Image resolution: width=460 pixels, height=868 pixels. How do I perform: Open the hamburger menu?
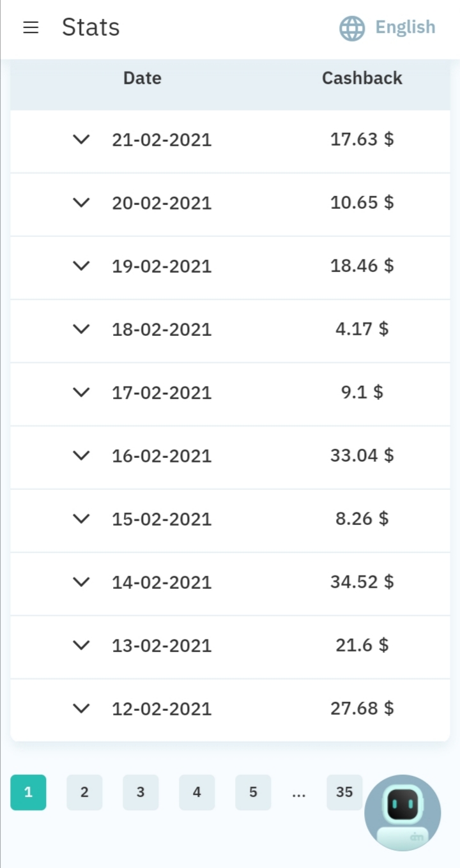click(x=31, y=27)
